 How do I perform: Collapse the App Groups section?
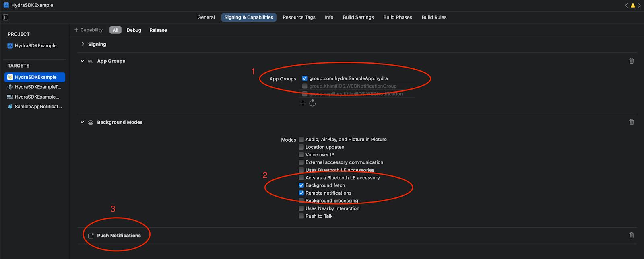82,61
